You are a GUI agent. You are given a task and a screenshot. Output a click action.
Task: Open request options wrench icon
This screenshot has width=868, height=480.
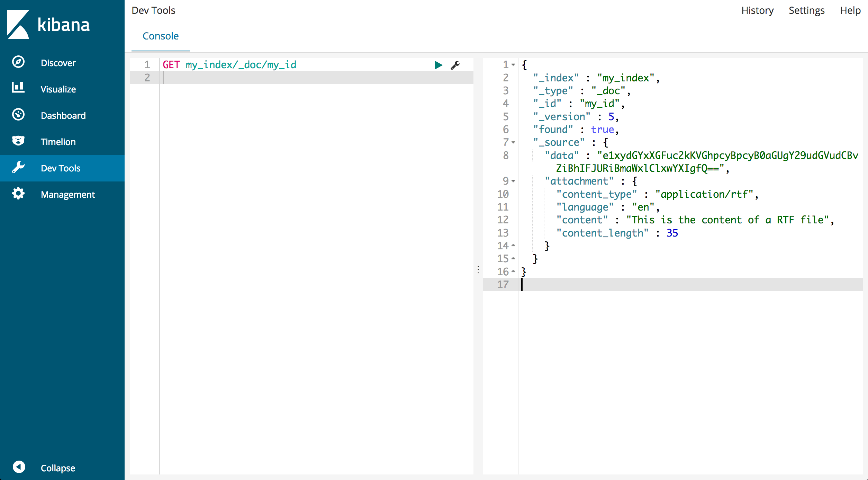(x=455, y=65)
